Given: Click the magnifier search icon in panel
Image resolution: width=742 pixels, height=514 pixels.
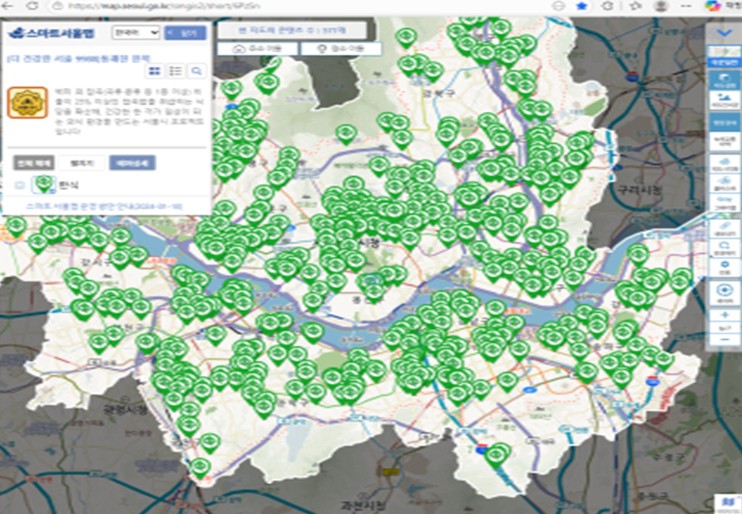Looking at the screenshot, I should pos(196,71).
